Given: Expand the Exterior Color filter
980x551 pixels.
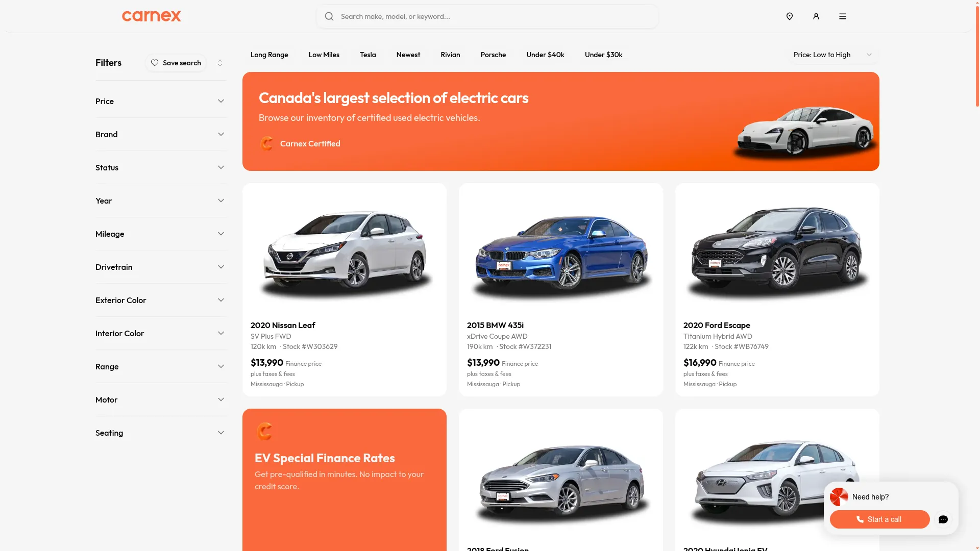Looking at the screenshot, I should point(161,300).
